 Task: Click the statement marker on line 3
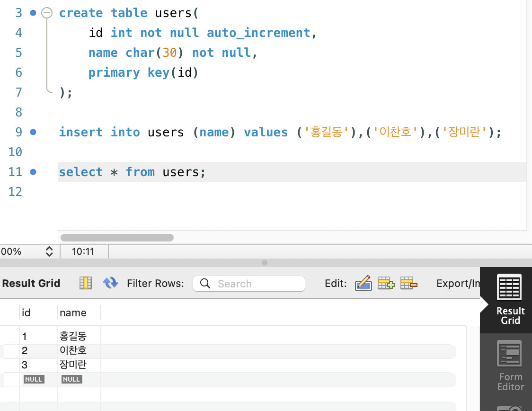tap(33, 13)
